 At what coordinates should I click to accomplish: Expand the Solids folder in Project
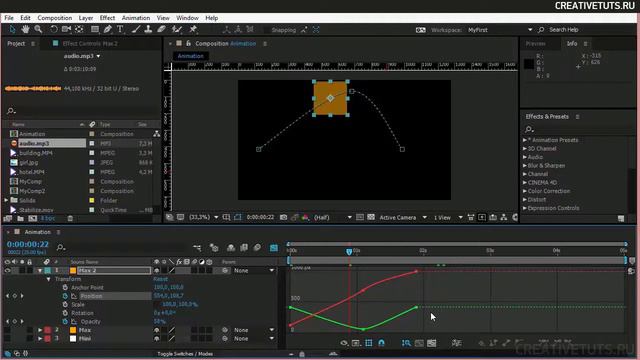[6, 200]
